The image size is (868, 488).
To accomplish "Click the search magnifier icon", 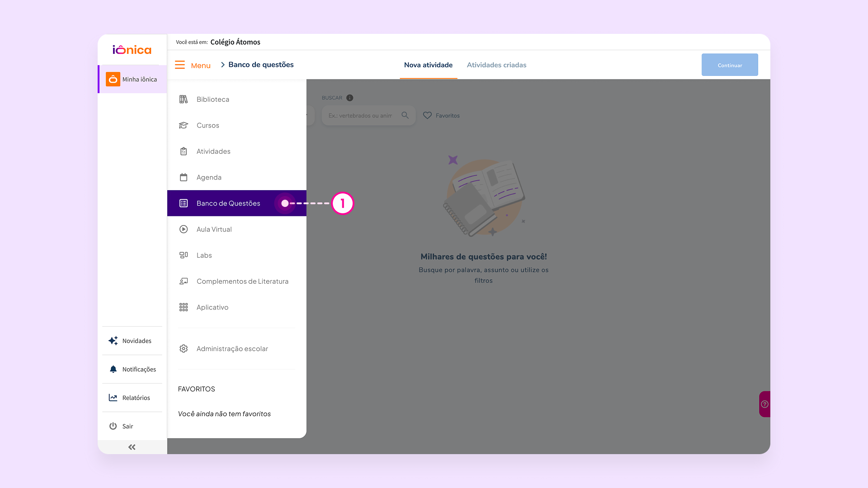I will point(405,115).
